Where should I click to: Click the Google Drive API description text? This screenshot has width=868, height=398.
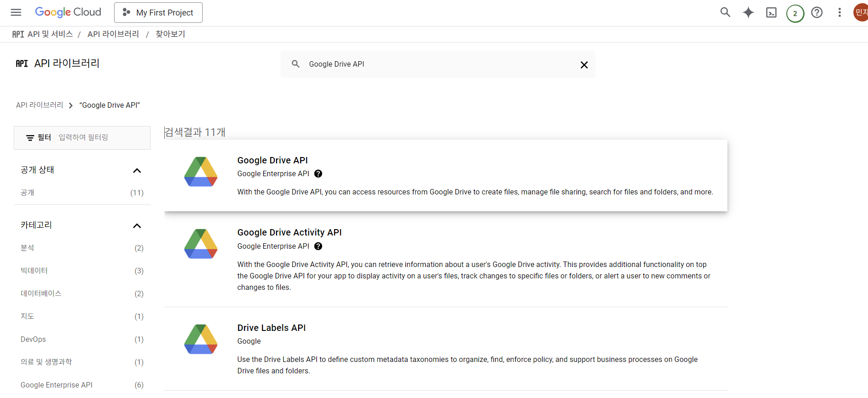475,192
